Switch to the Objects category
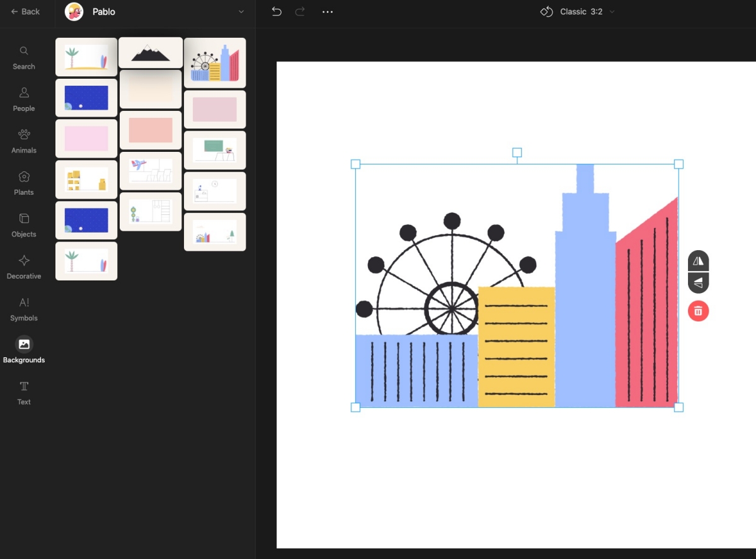Image resolution: width=756 pixels, height=559 pixels. click(24, 224)
